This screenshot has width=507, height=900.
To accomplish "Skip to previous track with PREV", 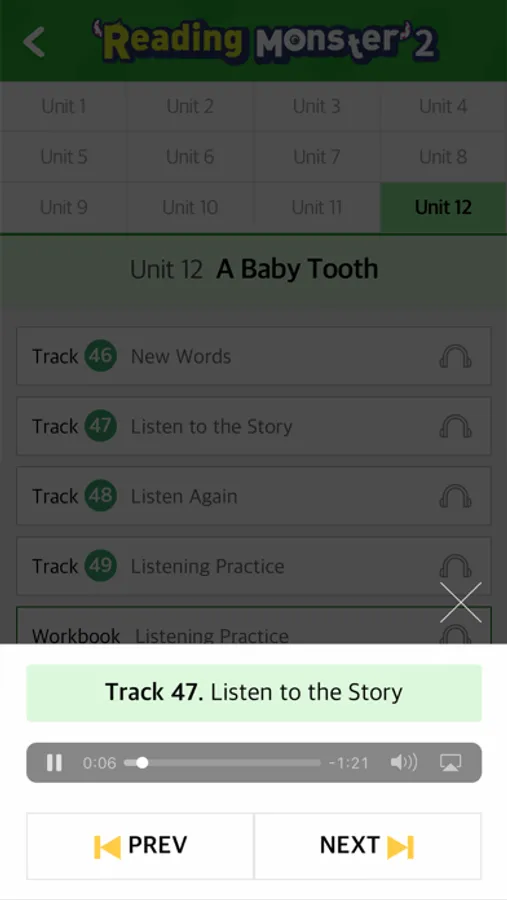I will point(140,845).
